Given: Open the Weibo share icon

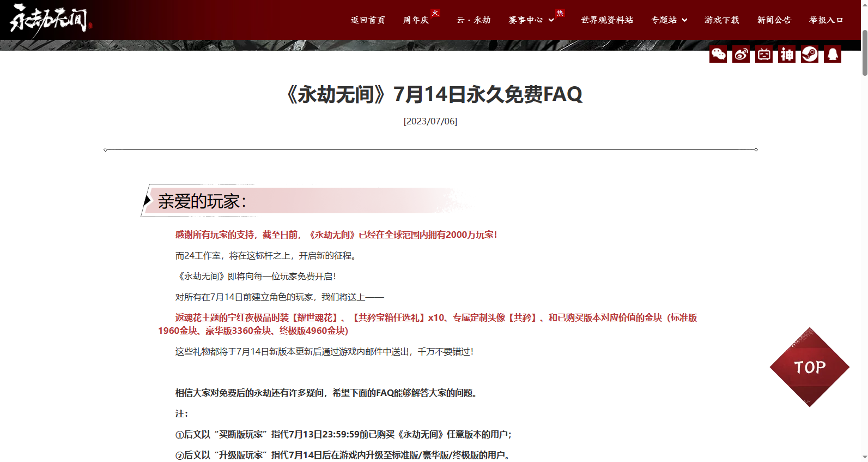Looking at the screenshot, I should coord(741,54).
